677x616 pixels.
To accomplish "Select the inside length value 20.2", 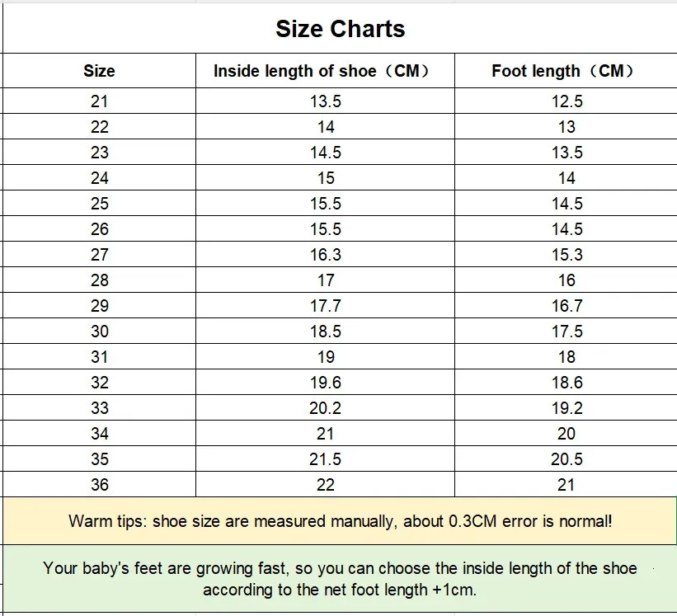I will [325, 408].
